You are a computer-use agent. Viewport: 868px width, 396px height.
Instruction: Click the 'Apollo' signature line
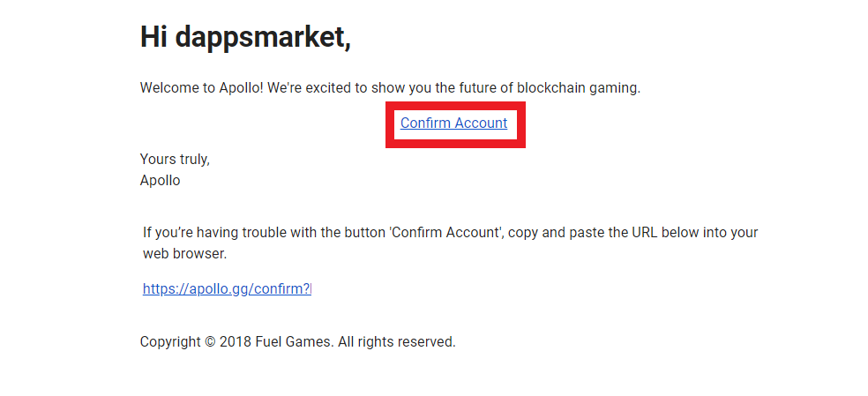(x=160, y=181)
